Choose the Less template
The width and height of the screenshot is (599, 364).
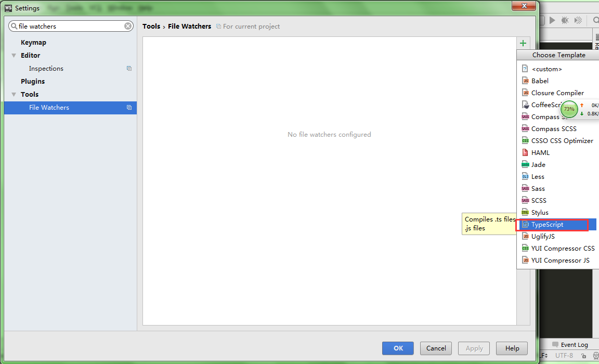[x=558, y=176]
